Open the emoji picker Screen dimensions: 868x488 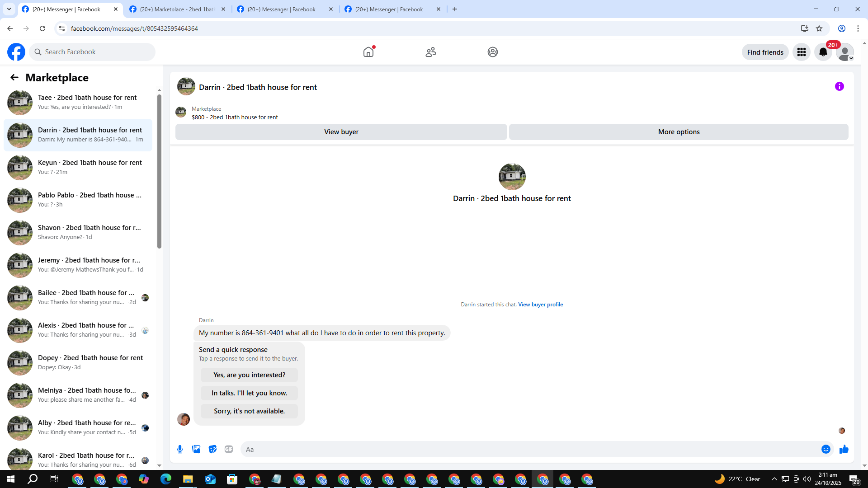(826, 449)
